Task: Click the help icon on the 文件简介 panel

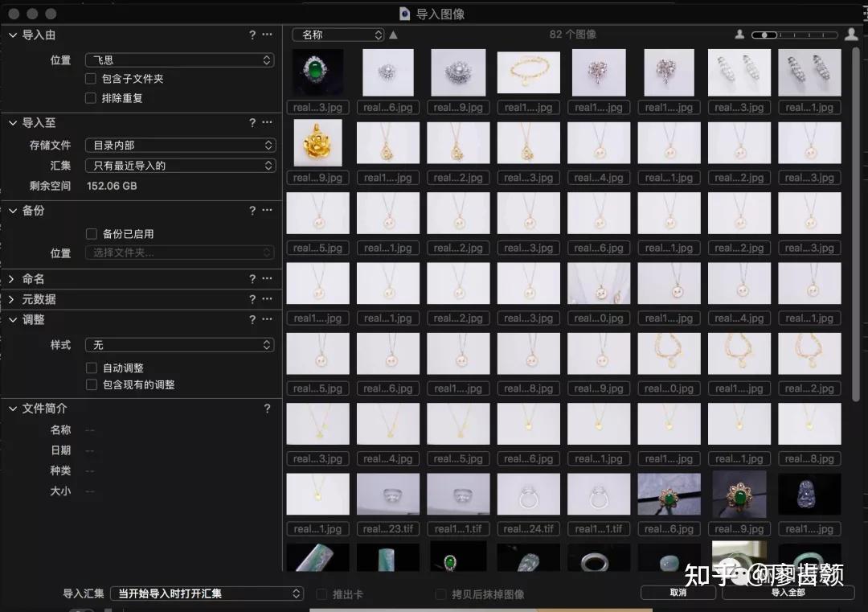Action: pos(268,408)
